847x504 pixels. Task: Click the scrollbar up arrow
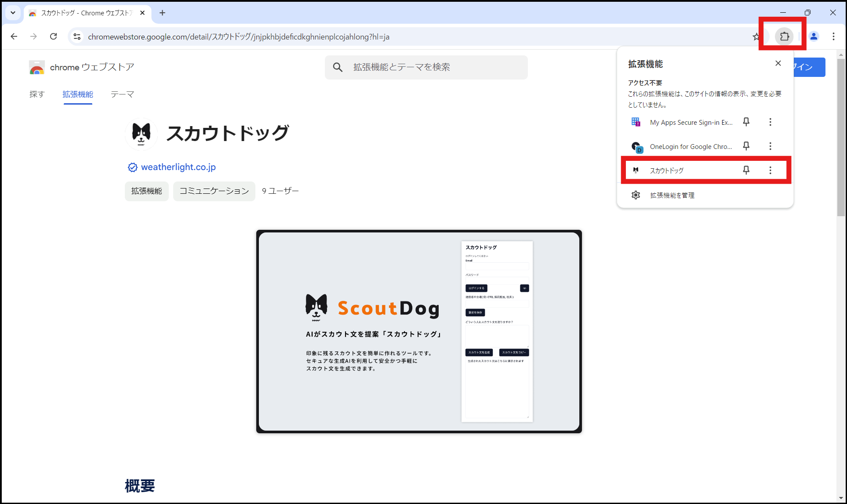point(841,55)
